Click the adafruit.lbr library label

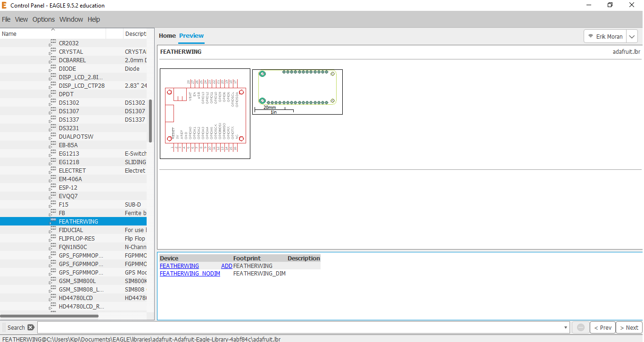click(627, 51)
